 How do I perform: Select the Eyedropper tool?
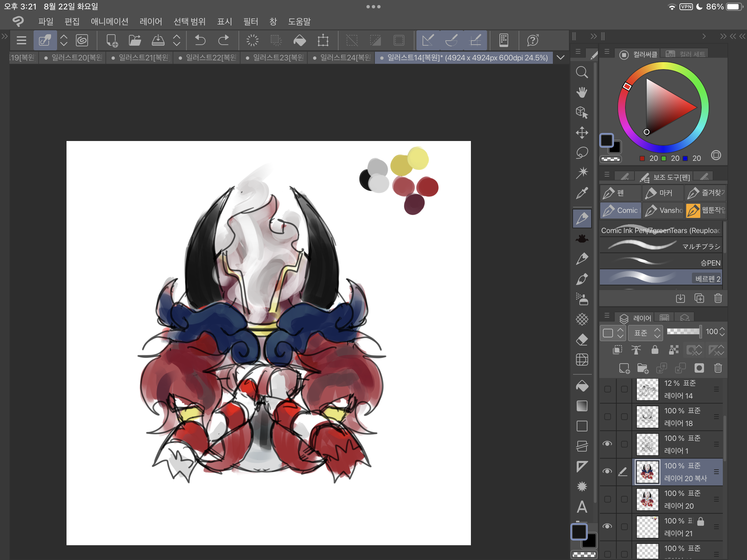(581, 193)
